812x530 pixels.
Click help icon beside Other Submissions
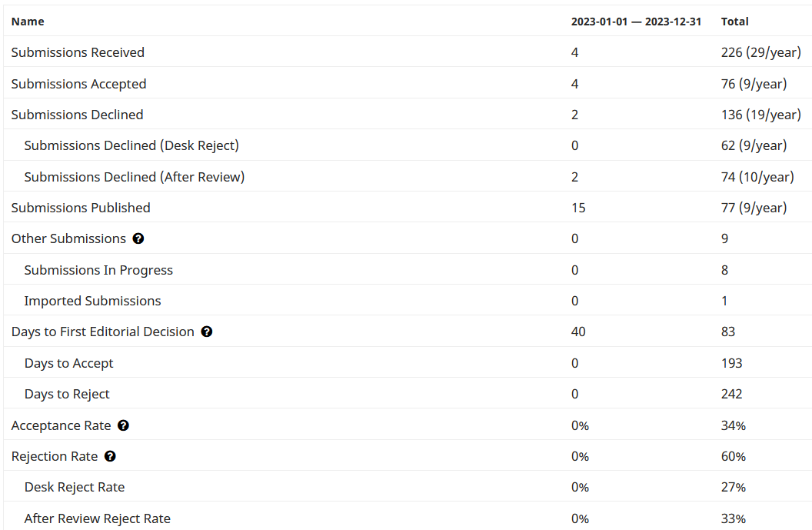coord(138,238)
